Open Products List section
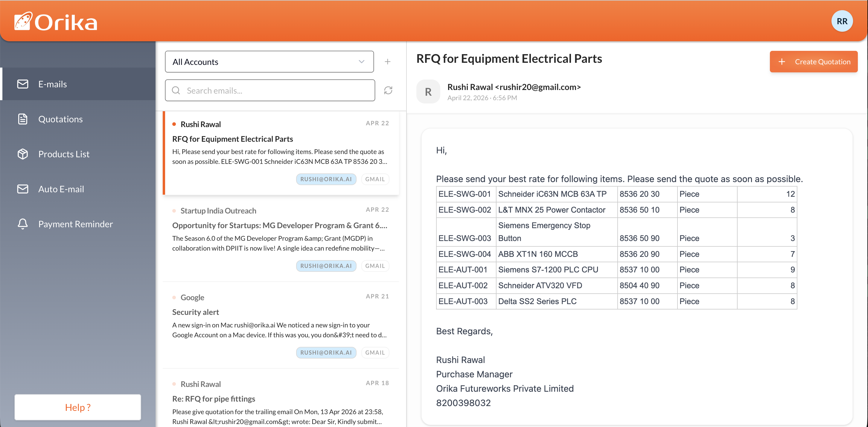868x427 pixels. [78, 154]
